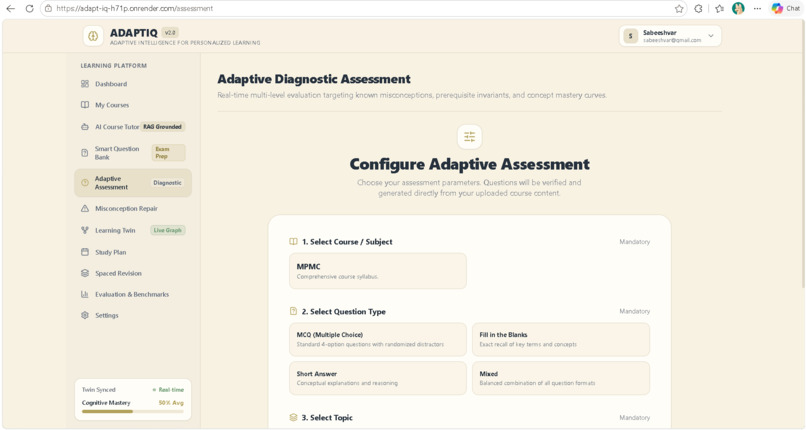This screenshot has height=430, width=806.
Task: Click 'Configure Adaptive Assessment' heading
Action: point(469,164)
